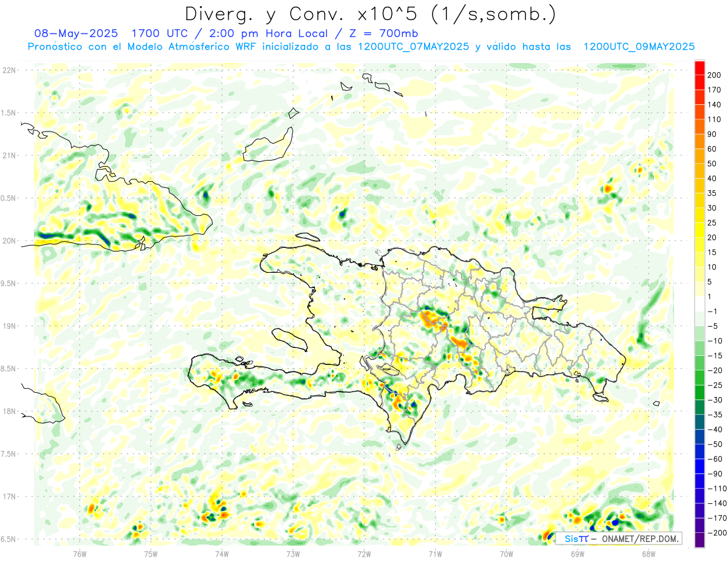Image resolution: width=728 pixels, height=562 pixels.
Task: Click the '74W' longitude label
Action: 222,554
